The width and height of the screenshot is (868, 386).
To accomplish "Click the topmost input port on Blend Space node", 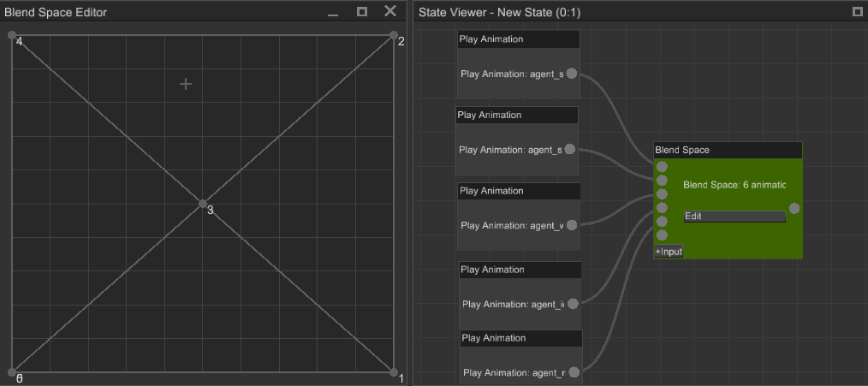I will tap(662, 167).
